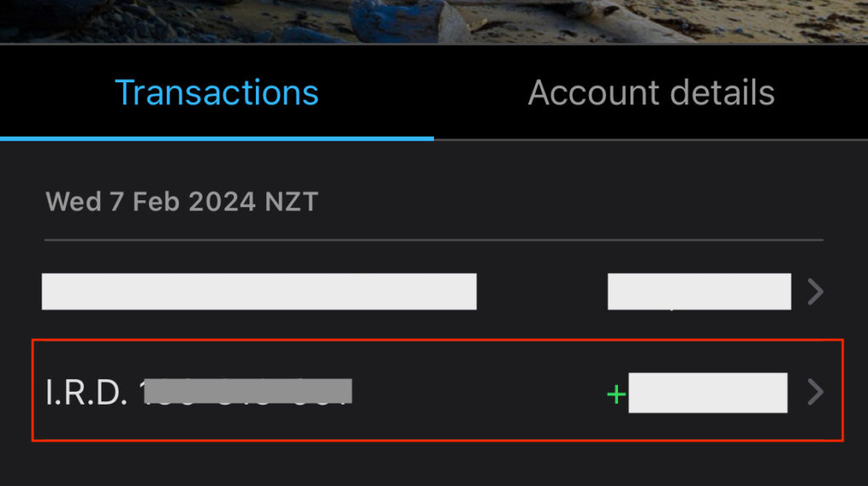The height and width of the screenshot is (486, 868).
Task: Click the "I.R.D." prefix text
Action: (x=85, y=392)
